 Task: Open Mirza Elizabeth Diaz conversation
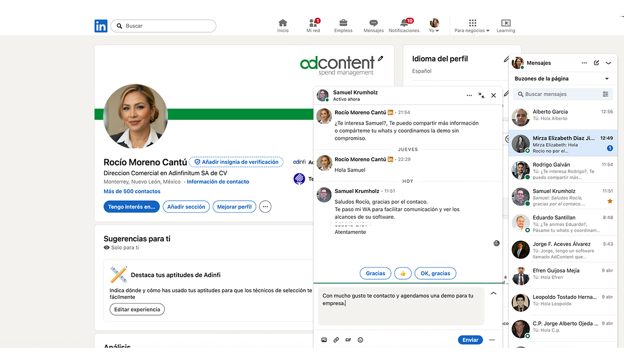coord(563,143)
